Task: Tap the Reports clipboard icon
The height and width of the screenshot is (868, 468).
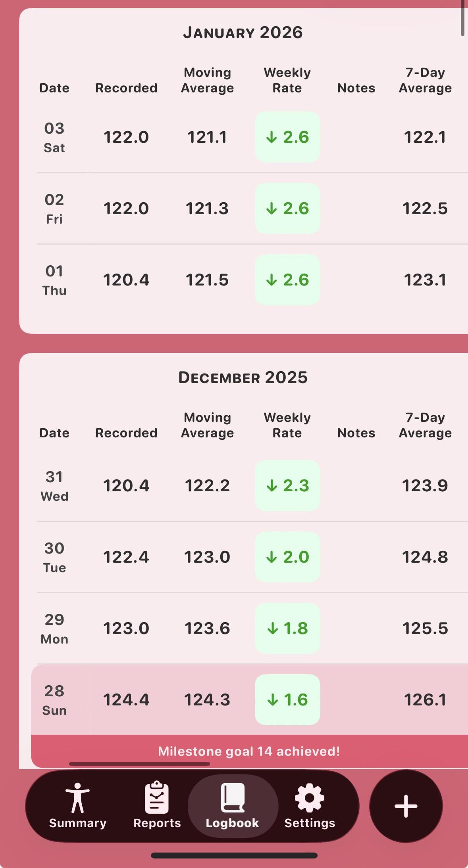Action: click(157, 797)
